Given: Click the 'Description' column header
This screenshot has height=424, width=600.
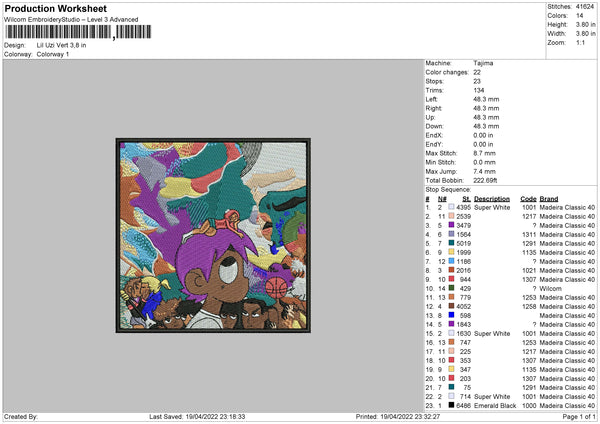Looking at the screenshot, I should (x=492, y=199).
